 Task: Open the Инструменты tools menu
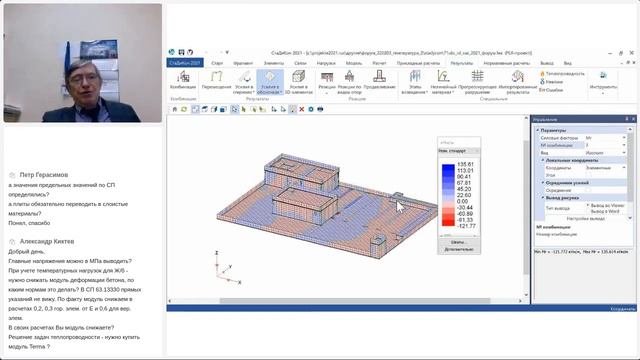(603, 82)
